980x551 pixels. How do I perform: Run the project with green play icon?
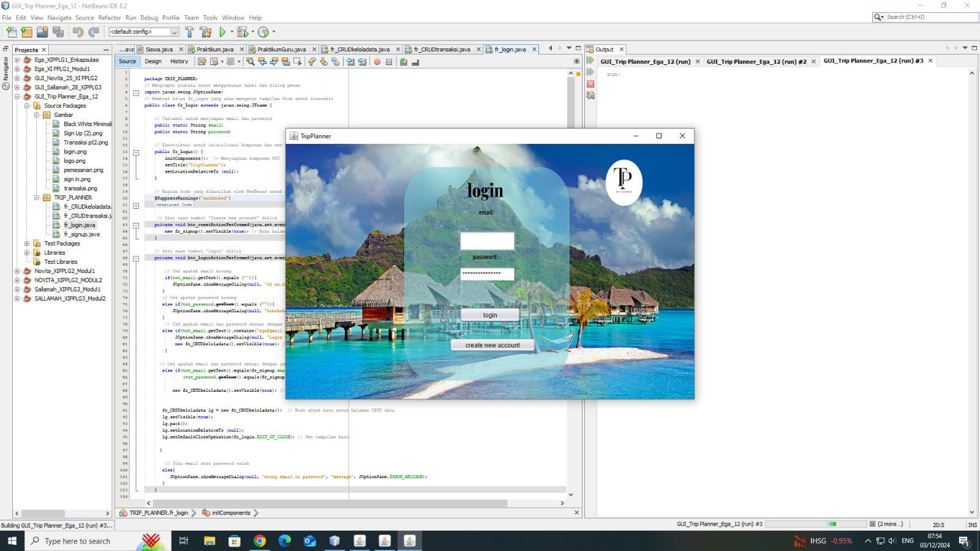[222, 32]
